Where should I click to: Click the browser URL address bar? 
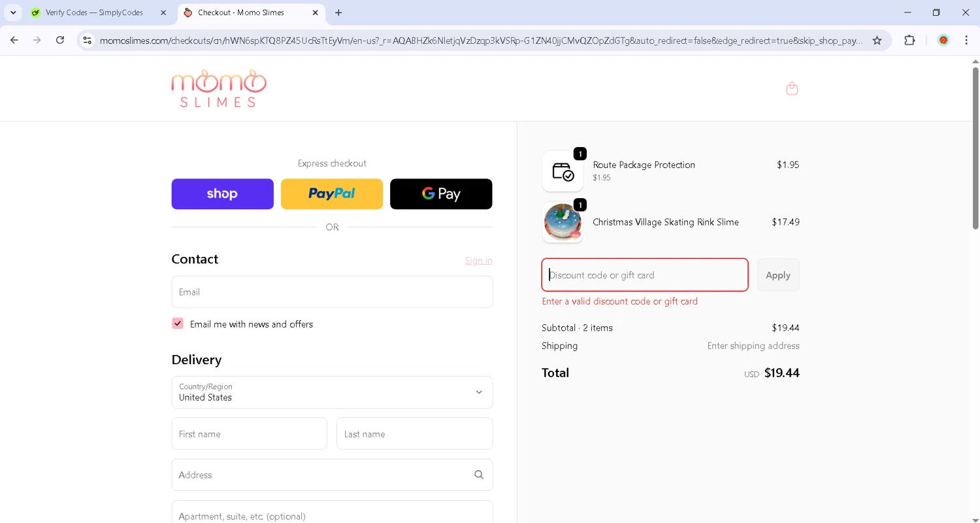click(481, 41)
